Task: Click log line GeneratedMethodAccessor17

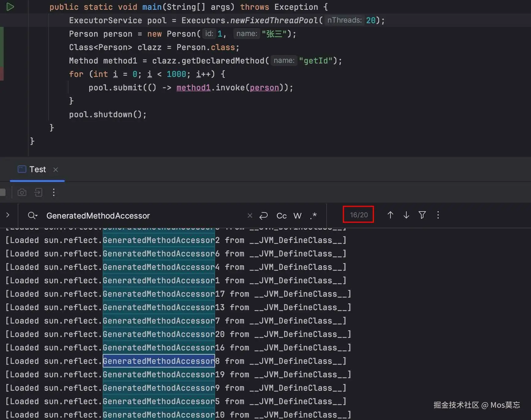Action: tap(178, 294)
